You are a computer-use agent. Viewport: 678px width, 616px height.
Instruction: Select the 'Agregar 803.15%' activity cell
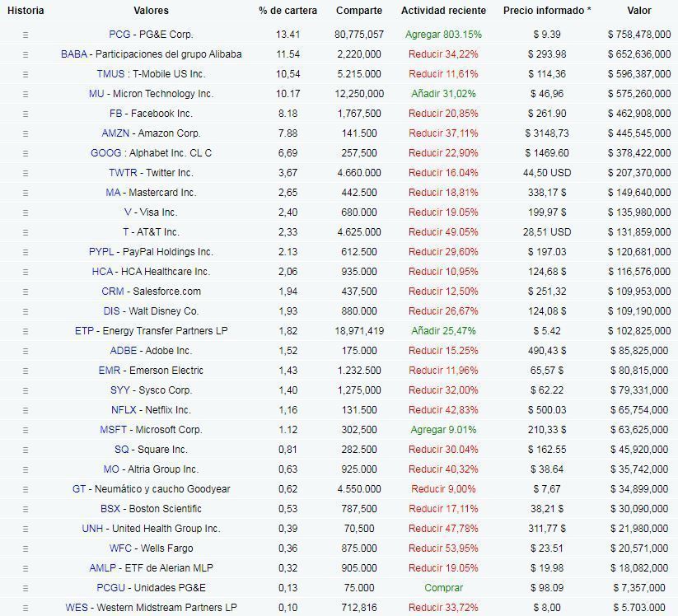point(444,34)
